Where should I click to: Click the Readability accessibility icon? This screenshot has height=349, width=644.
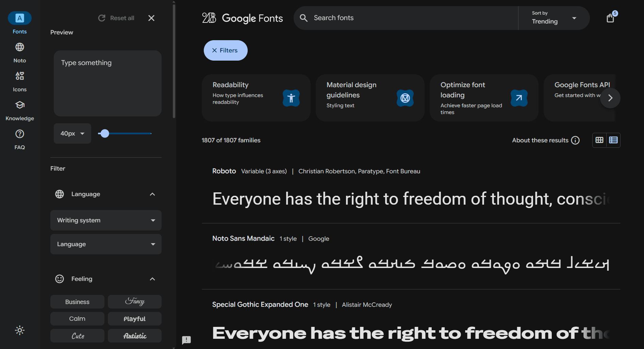tap(291, 98)
